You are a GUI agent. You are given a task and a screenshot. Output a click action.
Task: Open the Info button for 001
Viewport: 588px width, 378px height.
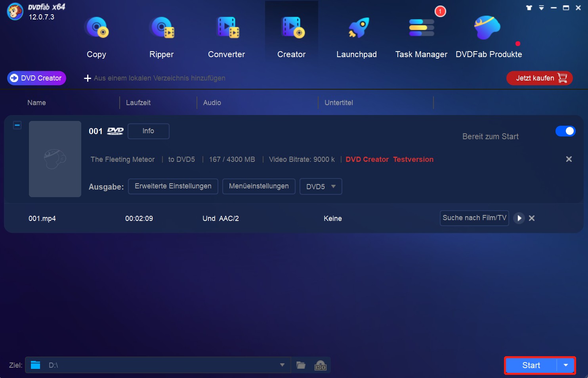(x=148, y=131)
